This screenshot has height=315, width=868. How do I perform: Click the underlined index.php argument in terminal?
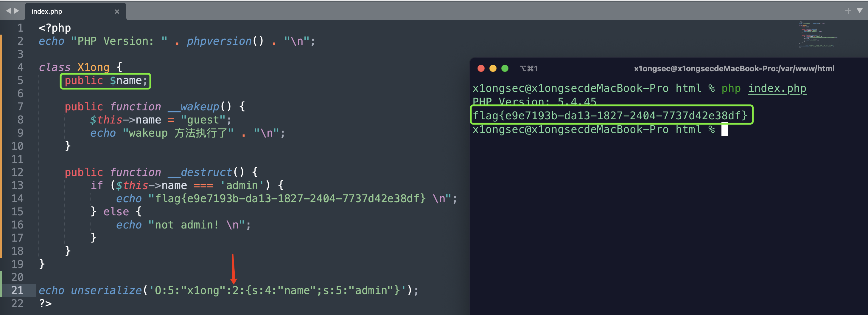[x=777, y=88]
